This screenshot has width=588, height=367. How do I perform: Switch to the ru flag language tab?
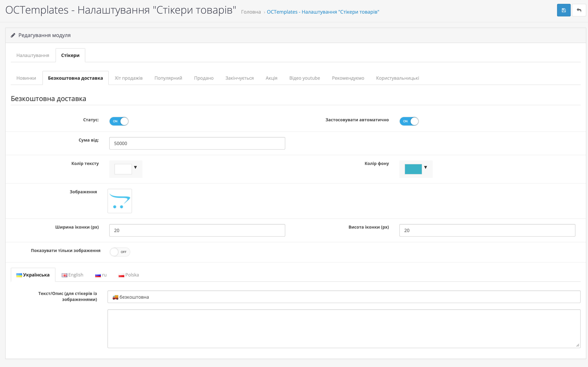[x=101, y=275]
